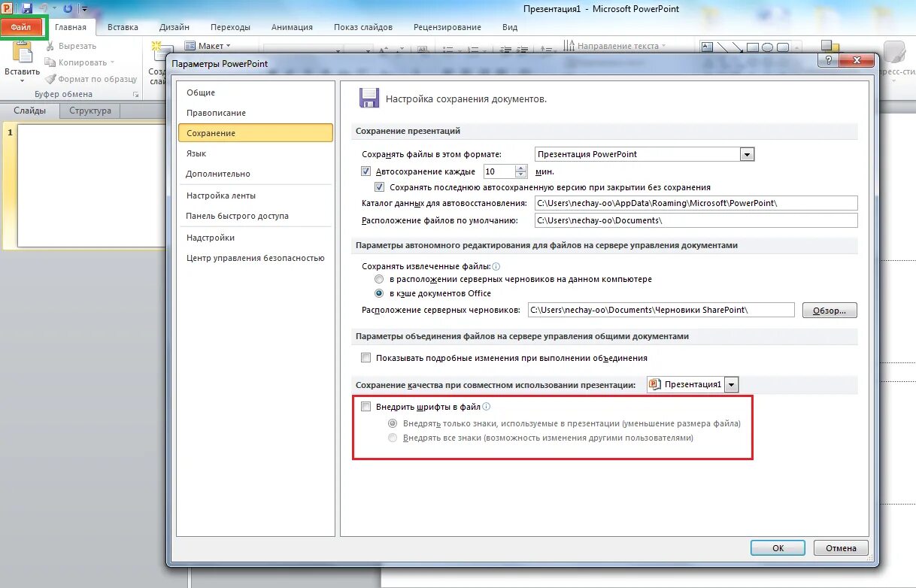Toggle Сохранять последнюю автосохраненную версию checkbox
Viewport: 916px width, 588px height.
380,187
